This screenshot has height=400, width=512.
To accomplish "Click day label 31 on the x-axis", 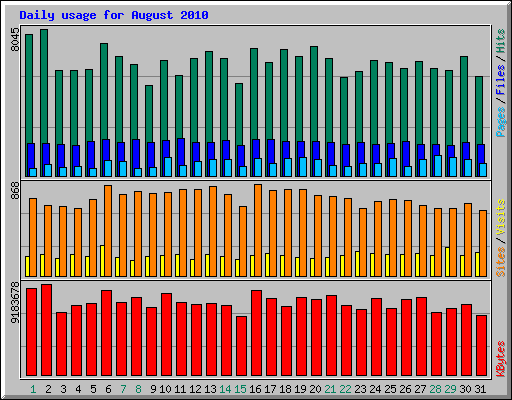I will (480, 389).
